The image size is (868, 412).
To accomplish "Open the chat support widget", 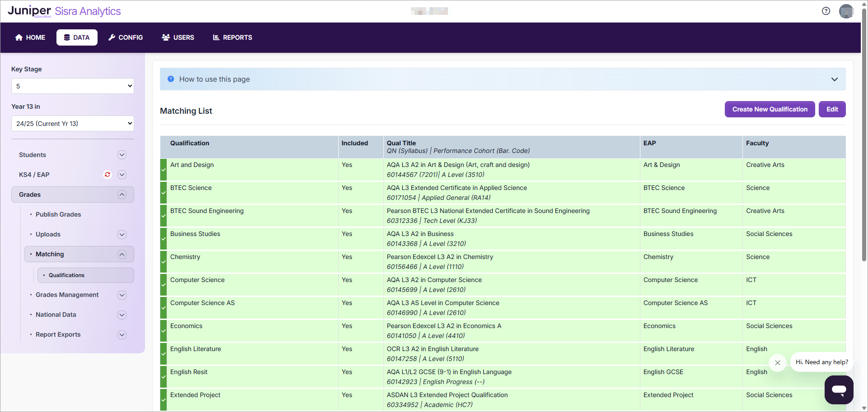I will tap(839, 390).
